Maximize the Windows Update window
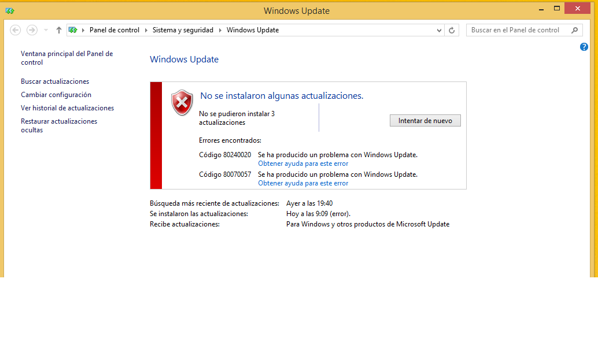Image resolution: width=598 pixels, height=364 pixels. click(x=557, y=9)
